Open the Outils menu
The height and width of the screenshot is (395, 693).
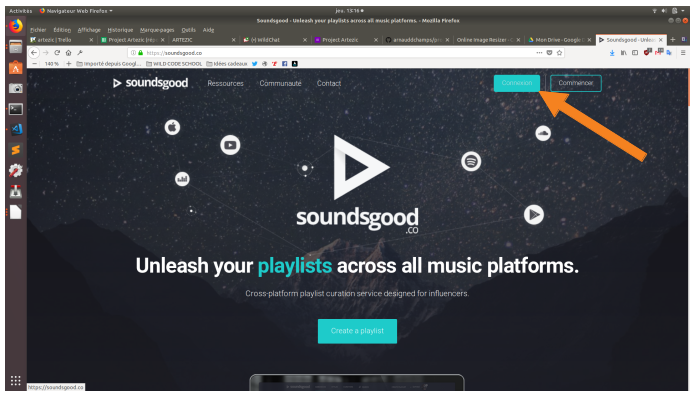pos(188,30)
